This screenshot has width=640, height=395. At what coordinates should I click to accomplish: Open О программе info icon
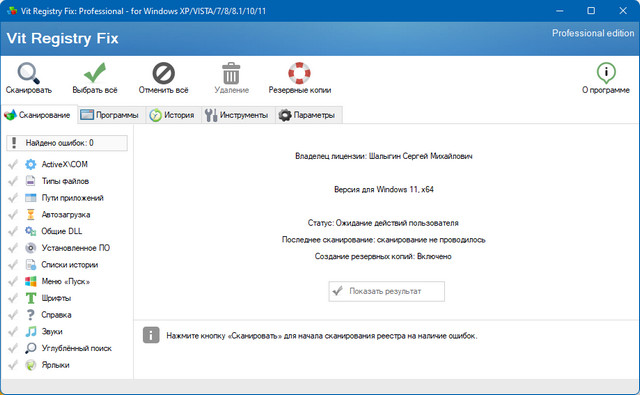tap(606, 73)
